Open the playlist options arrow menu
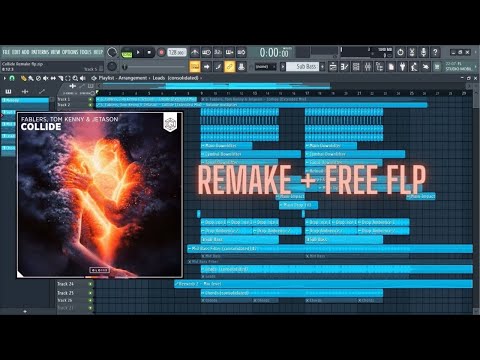 5,78
